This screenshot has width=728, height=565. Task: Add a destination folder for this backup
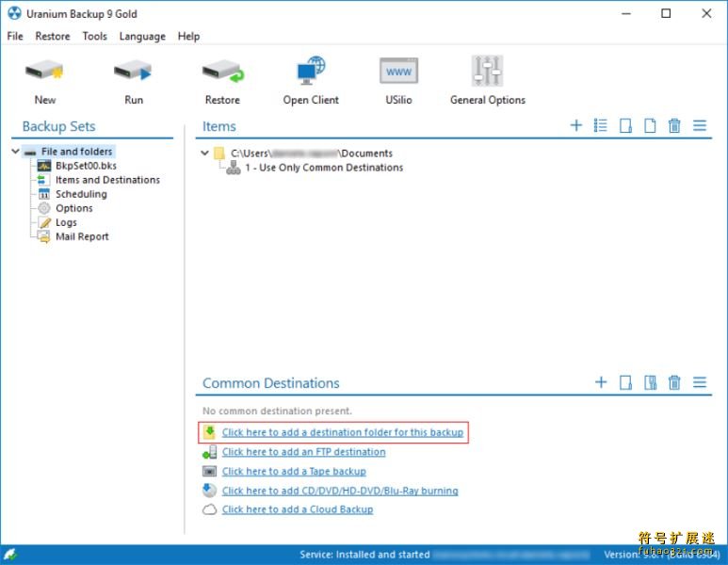pyautogui.click(x=343, y=432)
